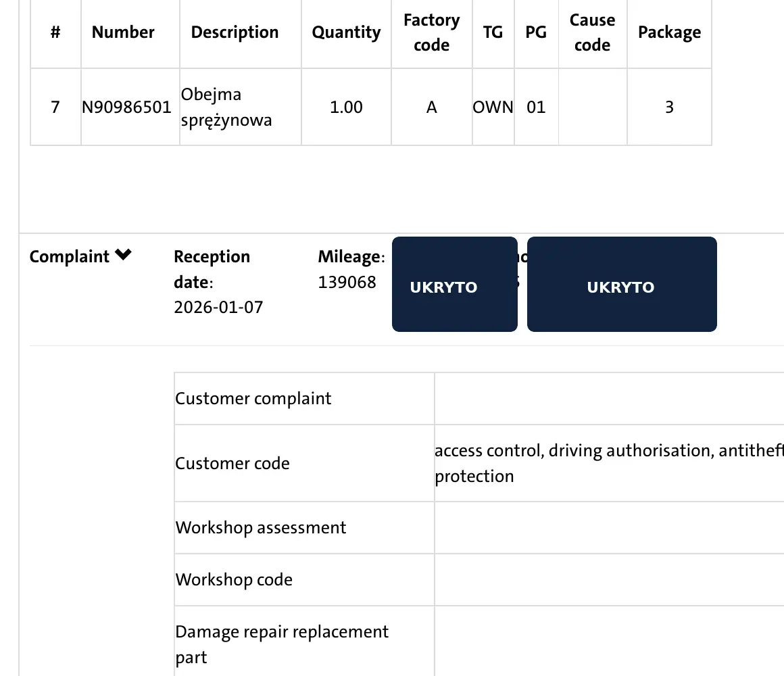Select the Workshop code row label

234,579
